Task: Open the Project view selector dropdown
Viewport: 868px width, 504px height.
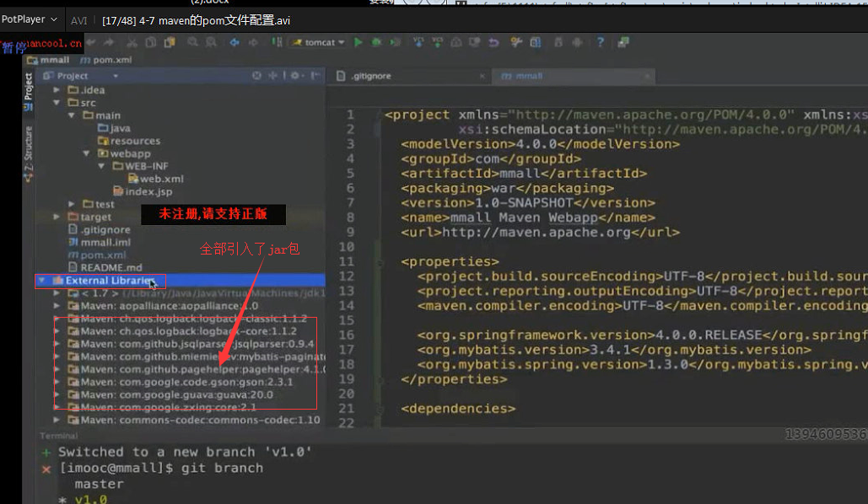Action: tap(115, 76)
